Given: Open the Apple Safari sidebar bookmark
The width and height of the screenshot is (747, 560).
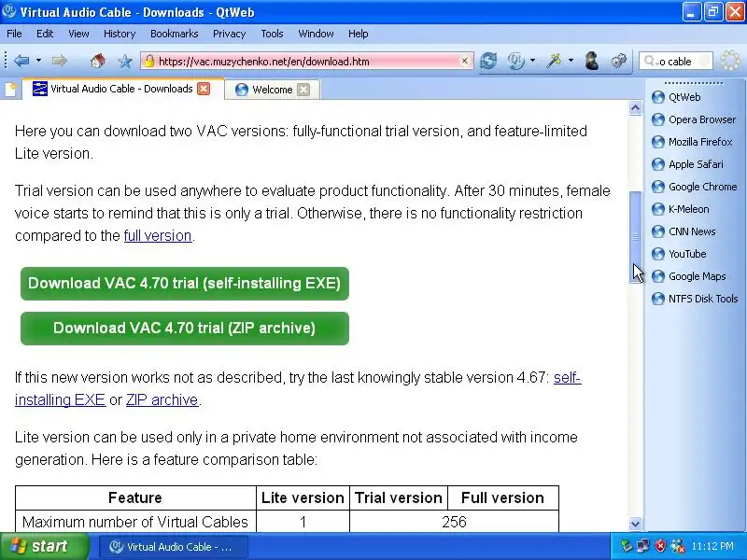Looking at the screenshot, I should 687,164.
